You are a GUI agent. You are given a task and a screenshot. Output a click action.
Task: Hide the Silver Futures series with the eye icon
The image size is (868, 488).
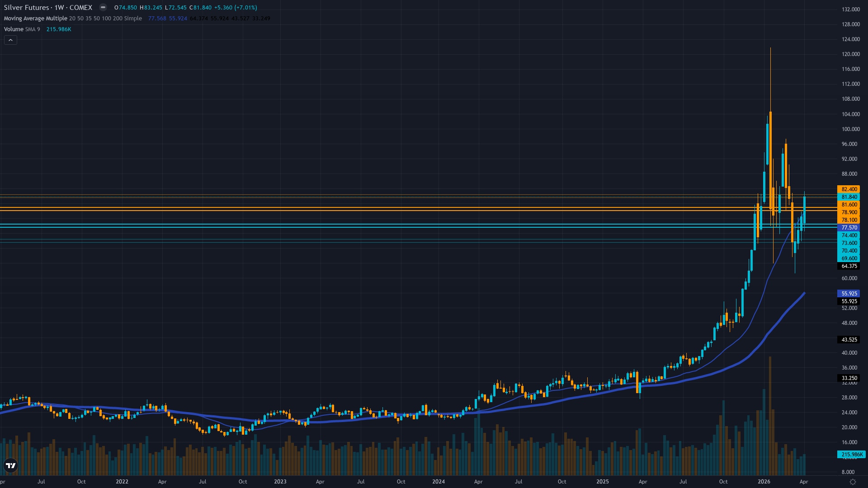tap(103, 7)
